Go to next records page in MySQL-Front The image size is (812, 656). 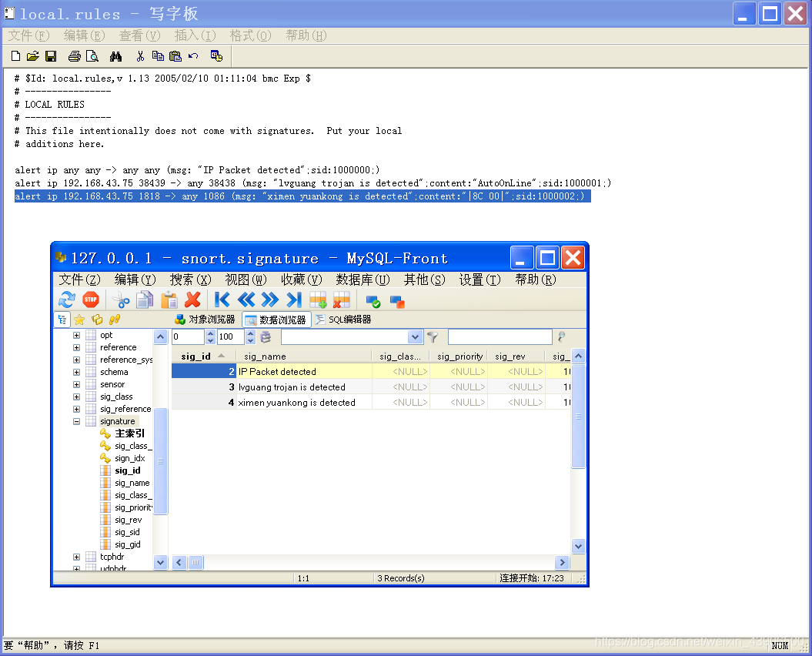[x=270, y=300]
